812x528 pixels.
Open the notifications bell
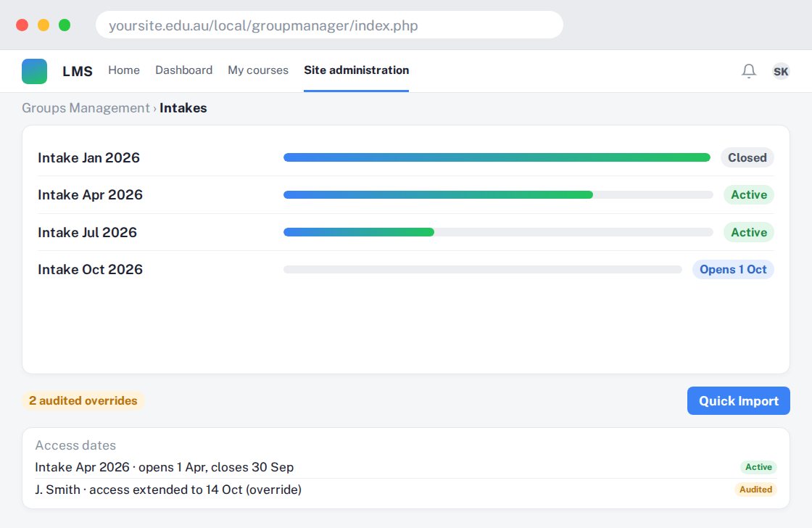(x=749, y=71)
